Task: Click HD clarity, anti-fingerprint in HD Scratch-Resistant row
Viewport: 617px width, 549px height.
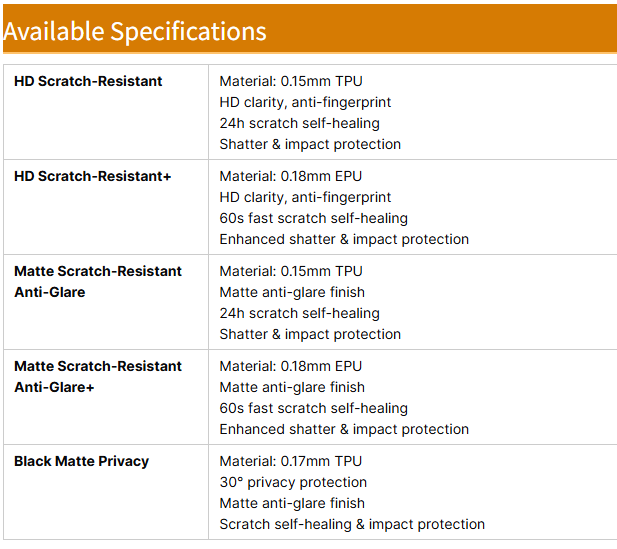Action: (305, 102)
